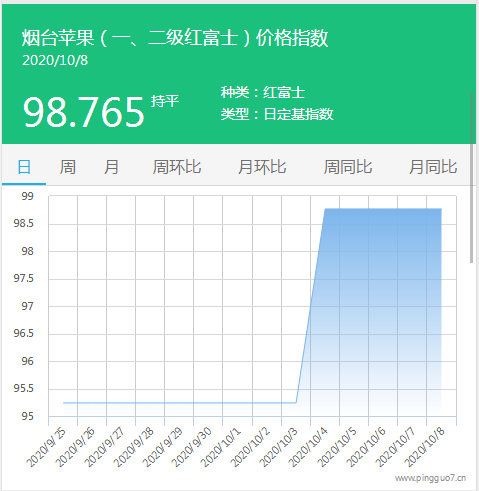Click the 持平 status indicator
The image size is (479, 491).
[165, 101]
